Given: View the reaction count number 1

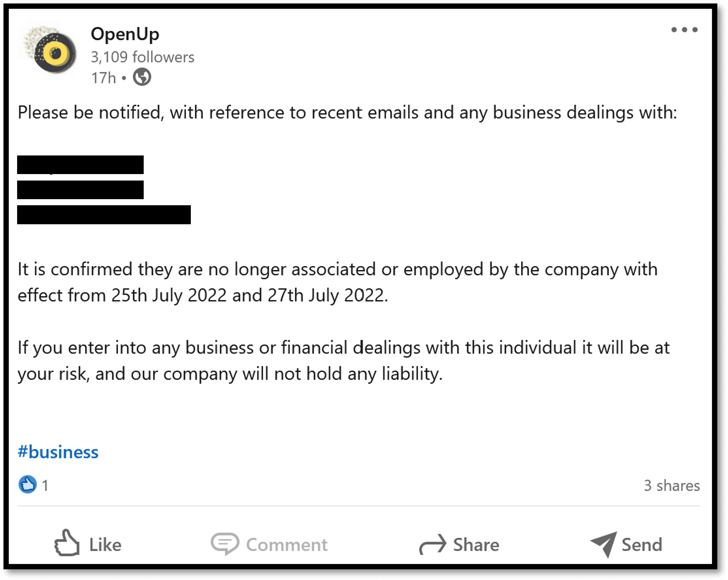Looking at the screenshot, I should [x=45, y=485].
